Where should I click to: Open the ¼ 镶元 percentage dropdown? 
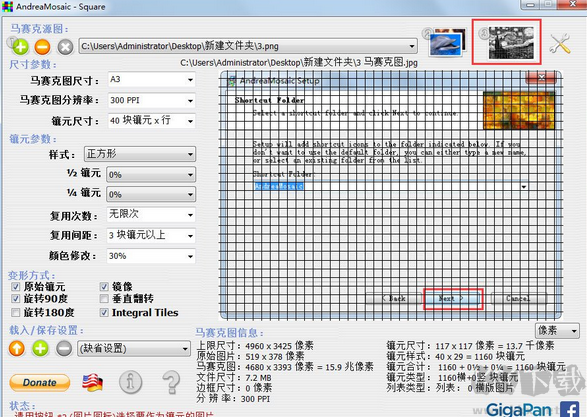(151, 194)
